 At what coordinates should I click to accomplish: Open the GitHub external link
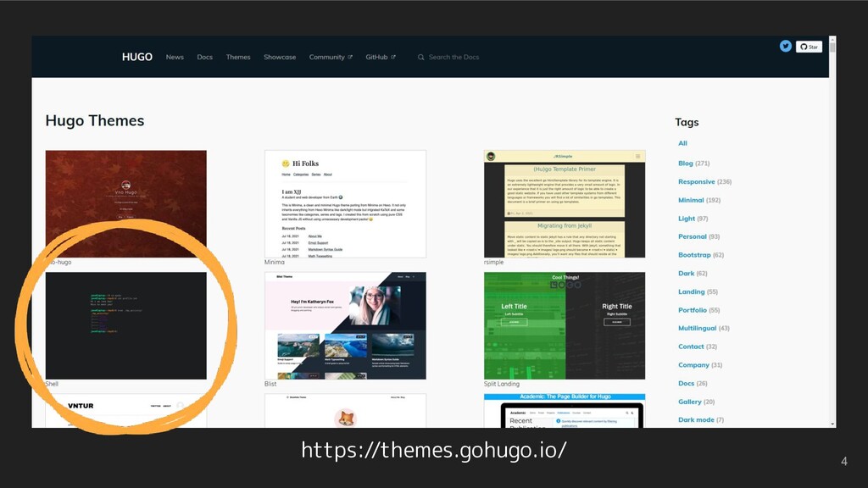[x=381, y=57]
